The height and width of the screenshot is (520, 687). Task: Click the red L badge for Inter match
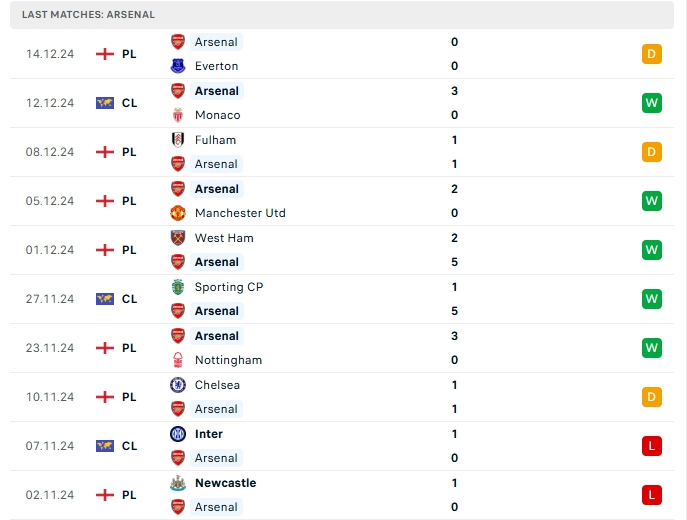pos(652,446)
